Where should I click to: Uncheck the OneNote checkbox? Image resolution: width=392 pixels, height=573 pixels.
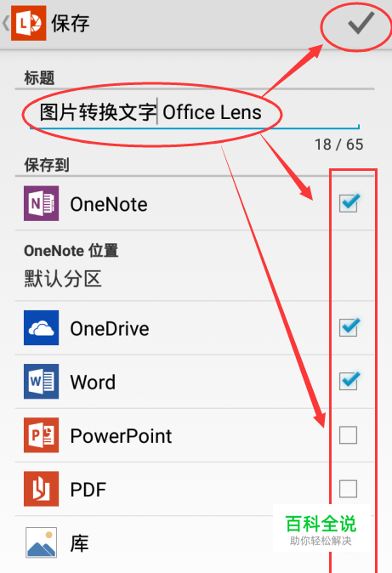click(348, 203)
